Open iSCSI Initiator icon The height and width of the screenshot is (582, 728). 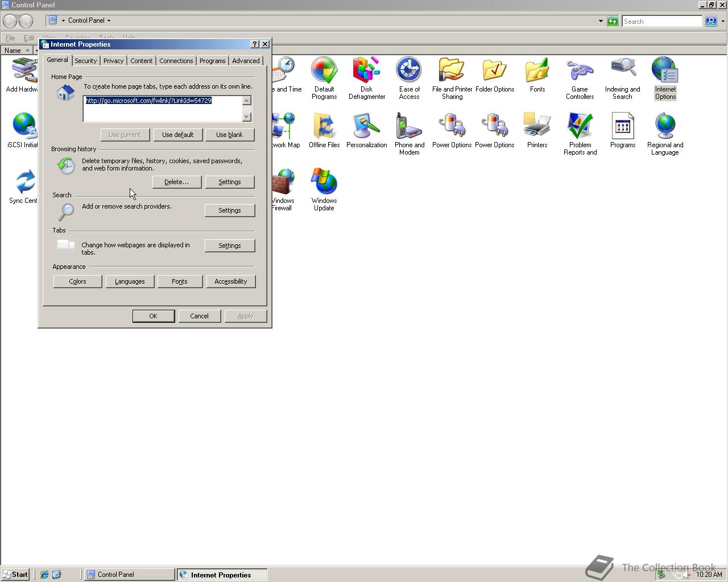(x=23, y=130)
